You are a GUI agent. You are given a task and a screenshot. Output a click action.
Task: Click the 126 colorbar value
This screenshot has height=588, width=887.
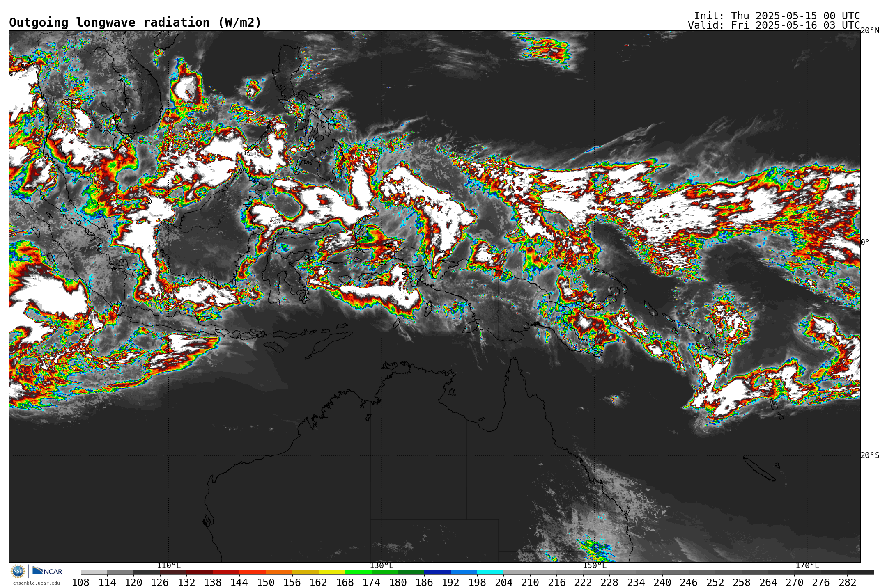pyautogui.click(x=160, y=582)
